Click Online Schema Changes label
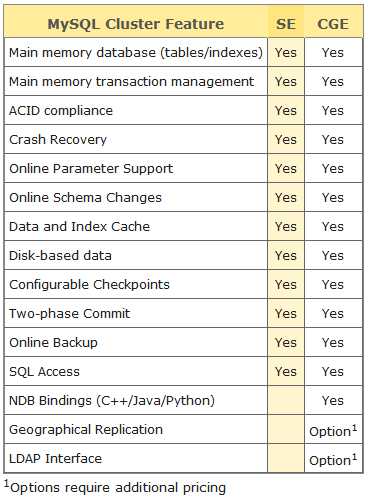 click(x=85, y=198)
